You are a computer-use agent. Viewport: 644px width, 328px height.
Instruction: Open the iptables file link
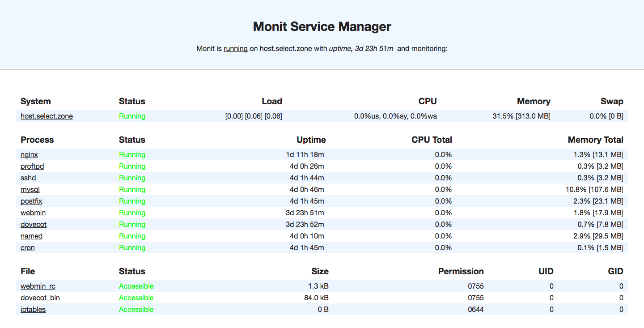point(33,309)
